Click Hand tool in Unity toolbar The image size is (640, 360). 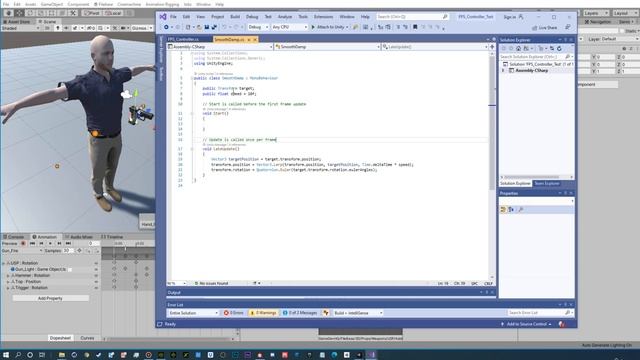(8, 13)
